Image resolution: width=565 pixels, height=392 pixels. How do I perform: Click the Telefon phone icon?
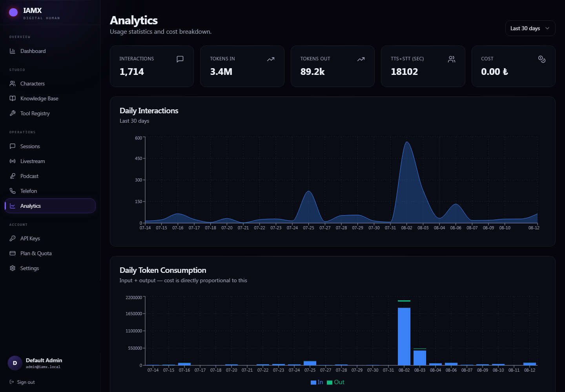(13, 191)
